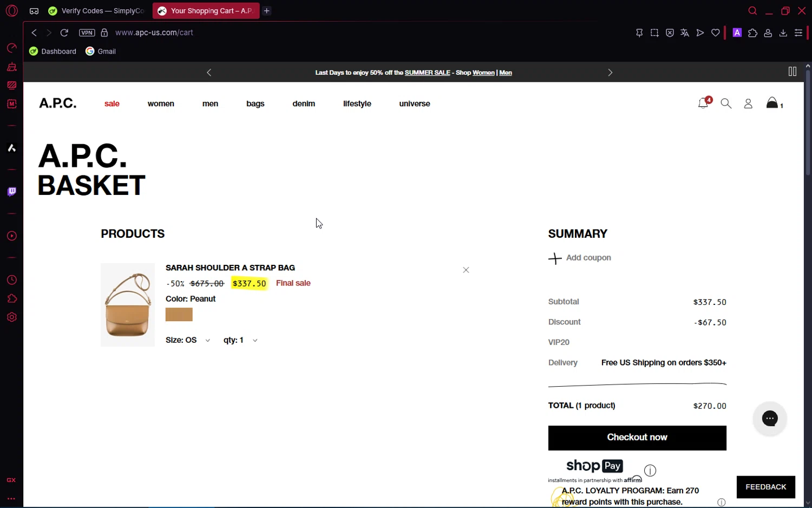Open the Gmail bookmark

101,51
